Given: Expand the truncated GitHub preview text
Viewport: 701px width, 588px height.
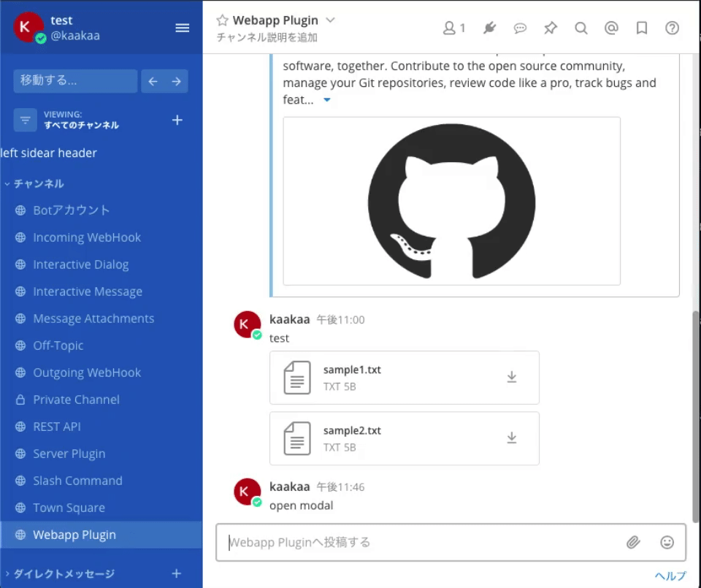Looking at the screenshot, I should (327, 100).
